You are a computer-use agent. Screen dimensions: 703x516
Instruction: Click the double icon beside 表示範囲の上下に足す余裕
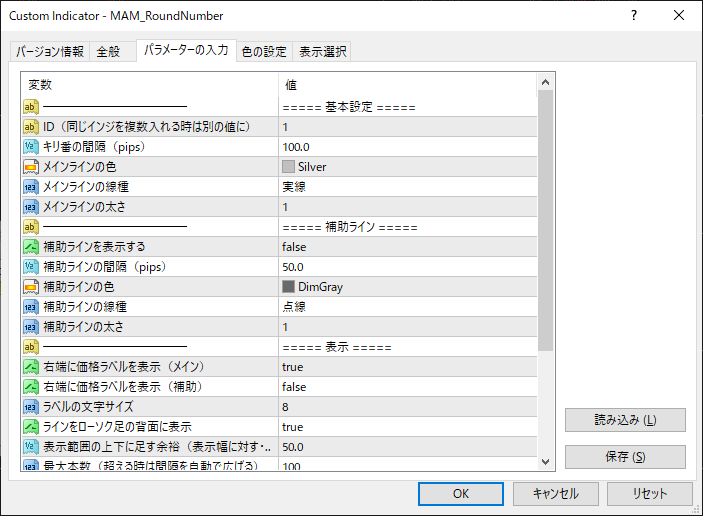[x=31, y=447]
